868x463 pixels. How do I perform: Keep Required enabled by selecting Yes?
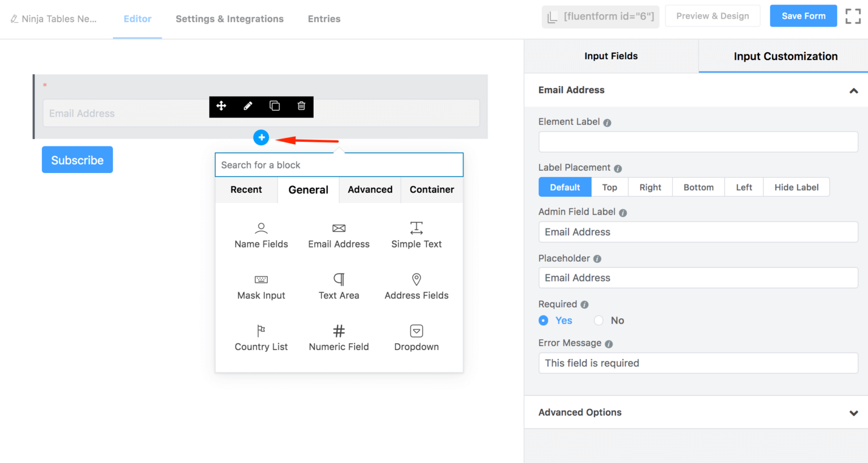(542, 321)
